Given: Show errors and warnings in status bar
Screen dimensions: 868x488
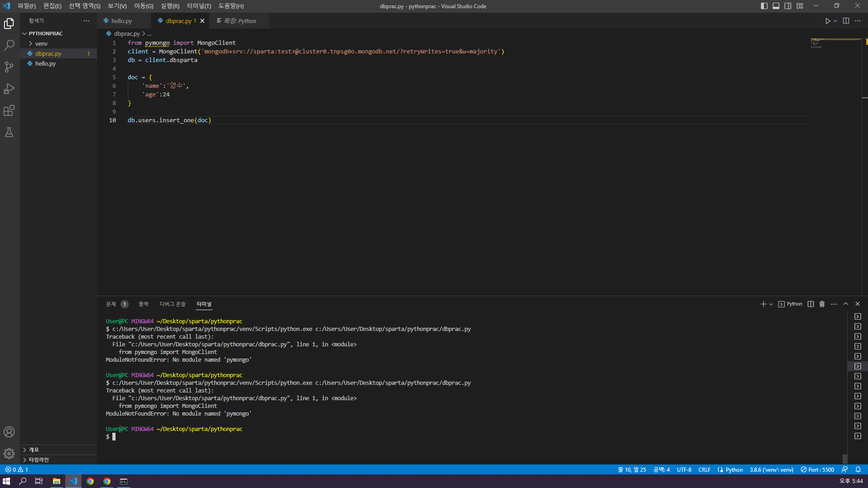Looking at the screenshot, I should pos(17,470).
